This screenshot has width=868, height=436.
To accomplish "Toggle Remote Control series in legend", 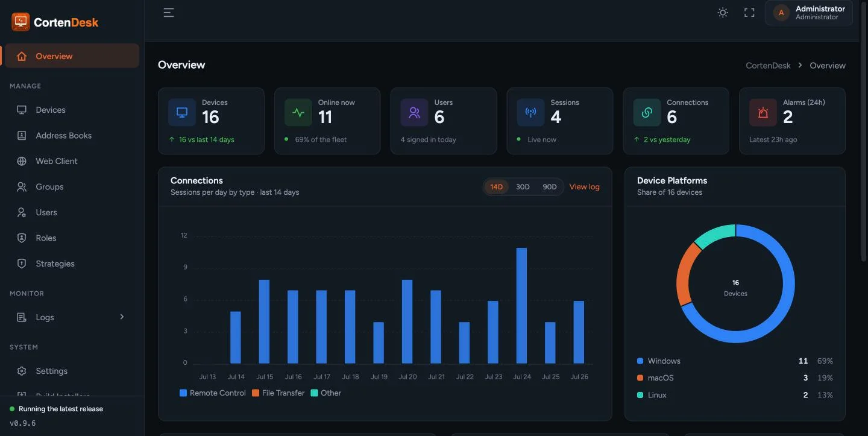I will pos(213,393).
